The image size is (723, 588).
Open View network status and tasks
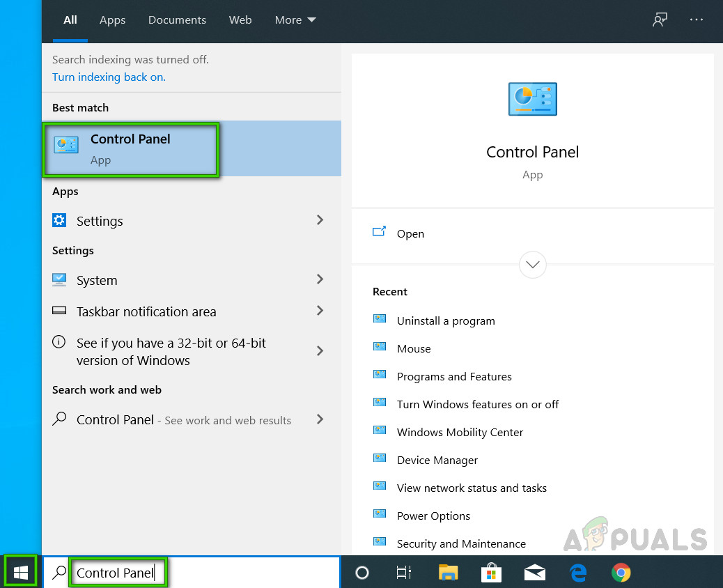(472, 488)
